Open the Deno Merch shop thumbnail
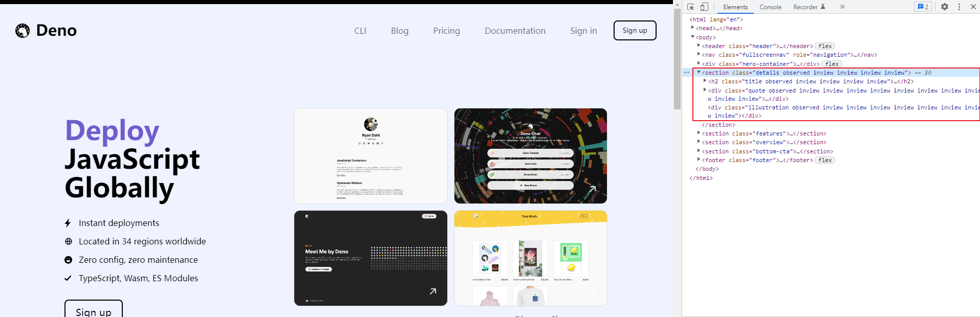 530,258
